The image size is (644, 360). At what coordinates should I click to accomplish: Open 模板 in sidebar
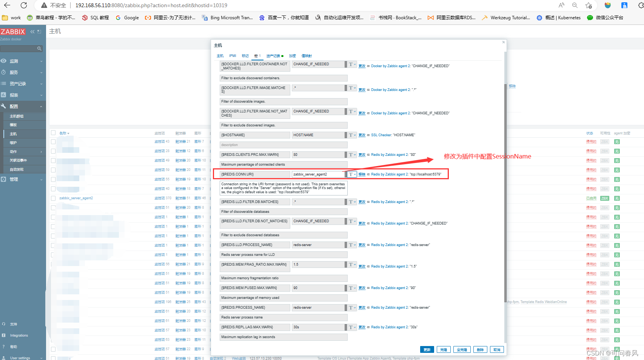(x=13, y=125)
